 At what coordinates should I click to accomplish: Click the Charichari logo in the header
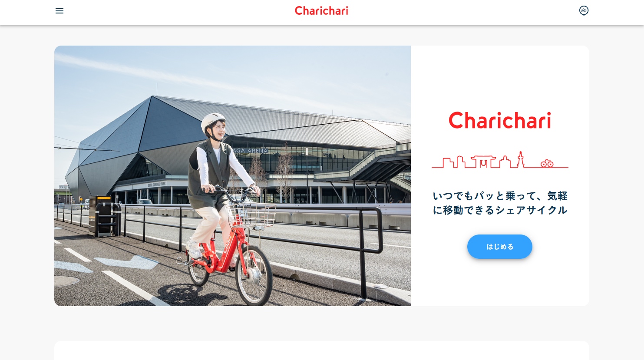[321, 11]
